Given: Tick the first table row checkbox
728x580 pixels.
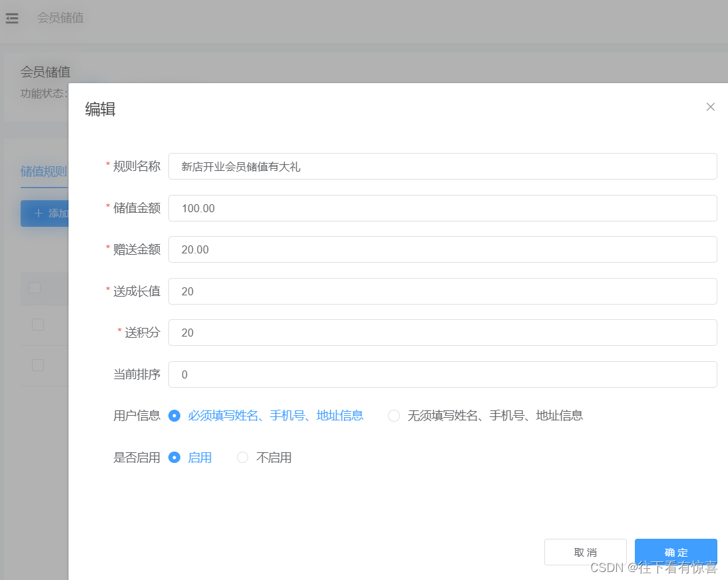Looking at the screenshot, I should (x=38, y=325).
